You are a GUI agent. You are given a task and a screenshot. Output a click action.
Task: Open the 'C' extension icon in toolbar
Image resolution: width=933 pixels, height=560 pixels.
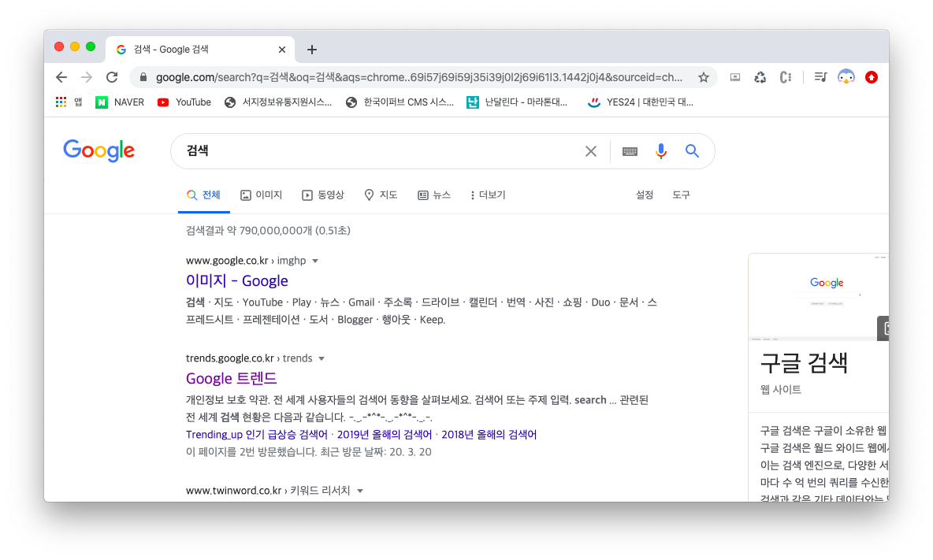(x=786, y=77)
